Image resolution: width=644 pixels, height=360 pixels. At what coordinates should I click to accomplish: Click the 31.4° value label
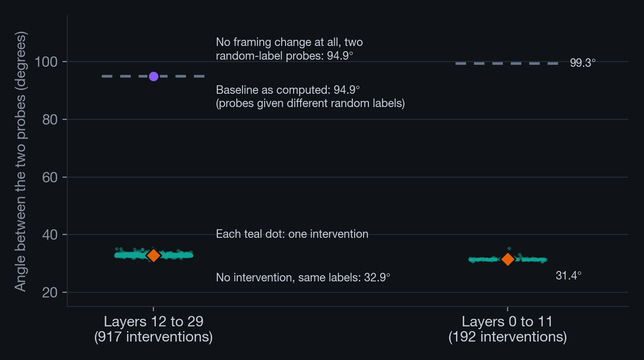click(568, 276)
